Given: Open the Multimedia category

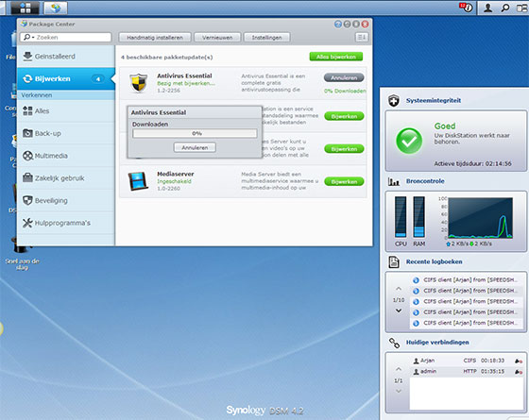Looking at the screenshot, I should [x=66, y=156].
